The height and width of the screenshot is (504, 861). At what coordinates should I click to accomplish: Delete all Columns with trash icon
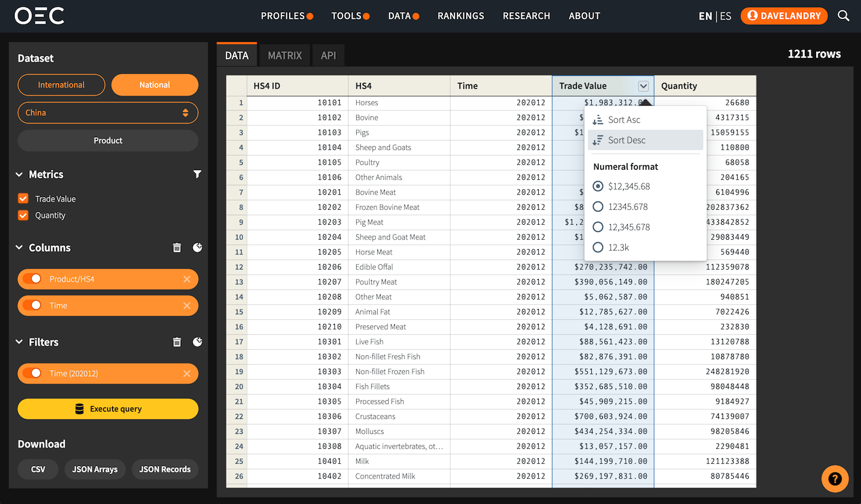coord(177,248)
